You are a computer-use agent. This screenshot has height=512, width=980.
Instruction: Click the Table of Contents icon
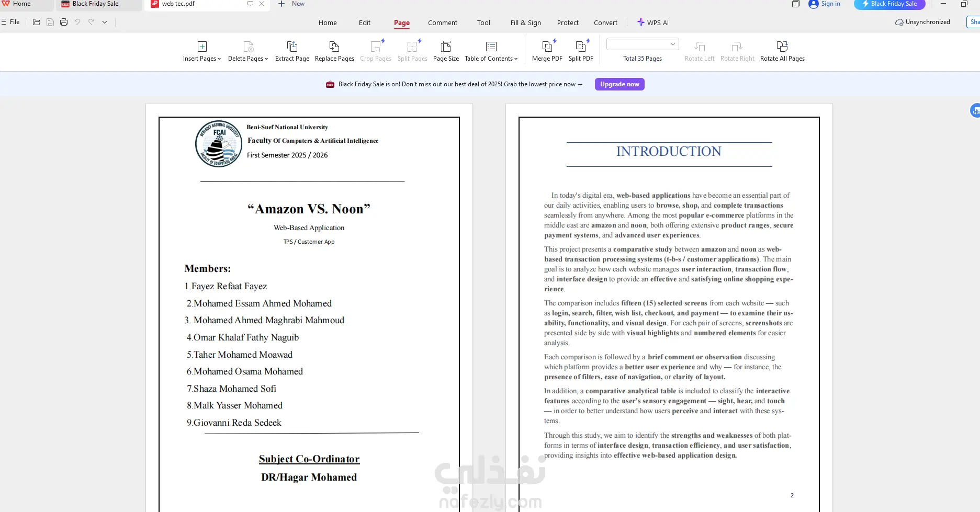point(491,47)
